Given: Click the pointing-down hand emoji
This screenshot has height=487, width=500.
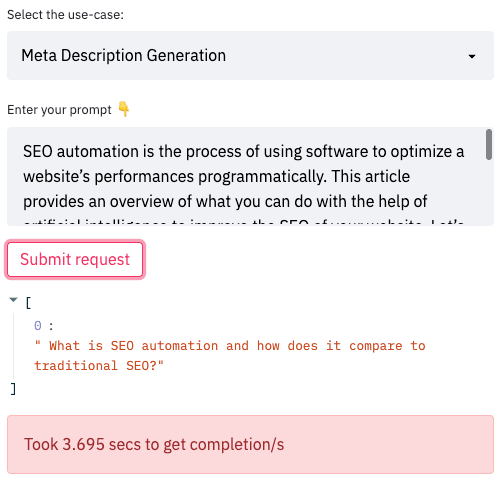Looking at the screenshot, I should click(124, 109).
